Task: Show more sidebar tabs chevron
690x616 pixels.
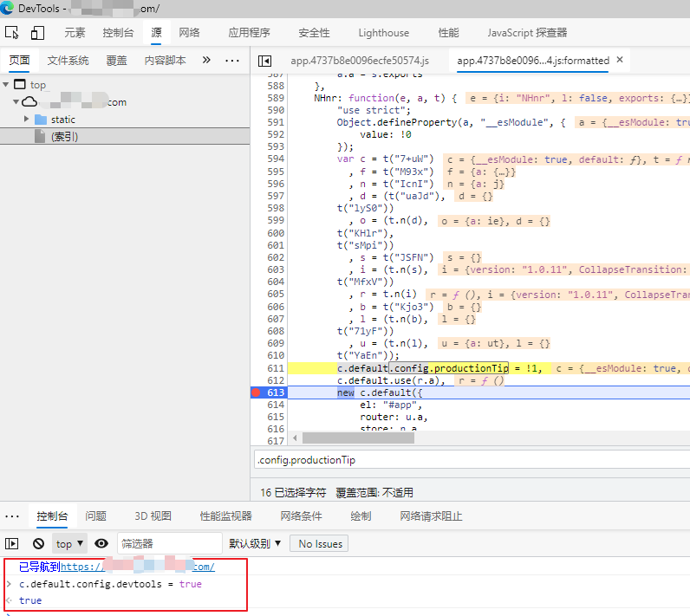Action: tap(206, 60)
